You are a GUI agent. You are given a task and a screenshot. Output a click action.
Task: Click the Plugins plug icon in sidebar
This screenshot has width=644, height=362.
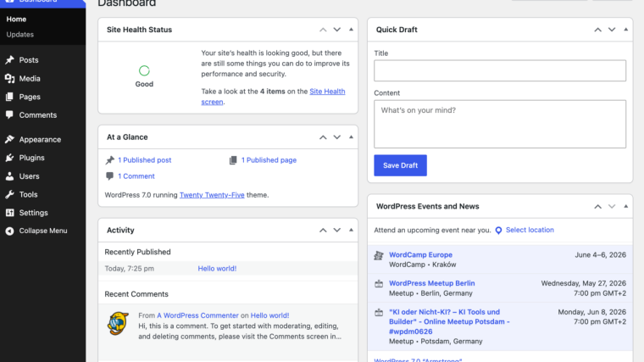coord(9,158)
